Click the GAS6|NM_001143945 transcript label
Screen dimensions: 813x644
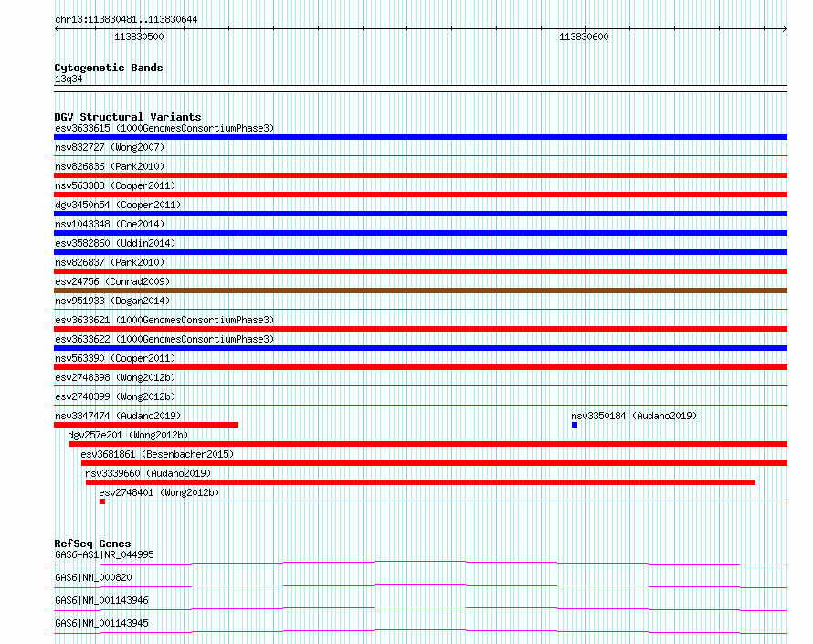(x=101, y=623)
